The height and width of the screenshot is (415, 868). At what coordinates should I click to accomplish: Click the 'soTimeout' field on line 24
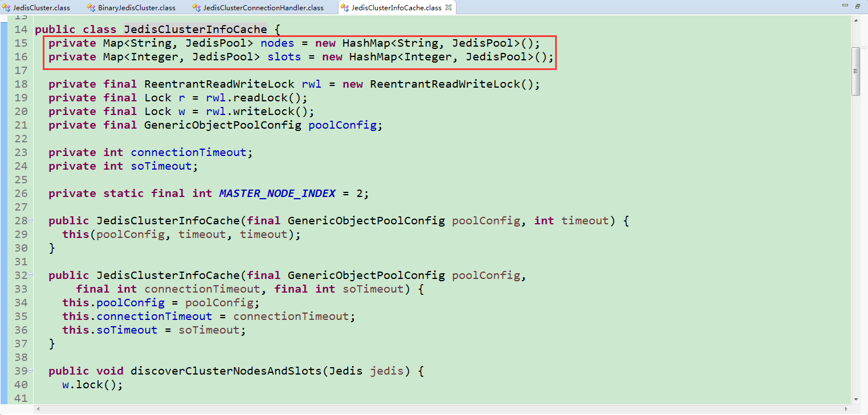tap(161, 166)
